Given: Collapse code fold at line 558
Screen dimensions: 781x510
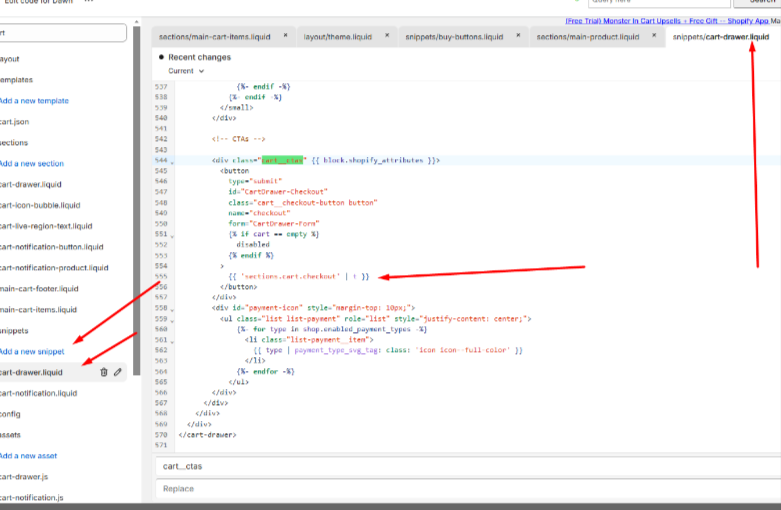Looking at the screenshot, I should pos(172,309).
